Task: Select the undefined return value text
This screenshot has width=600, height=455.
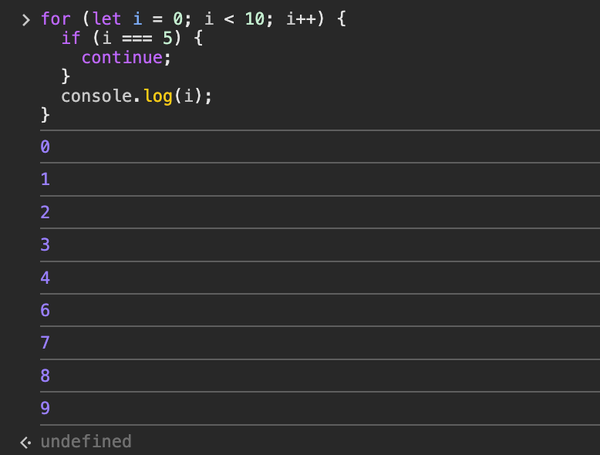Action: [86, 442]
